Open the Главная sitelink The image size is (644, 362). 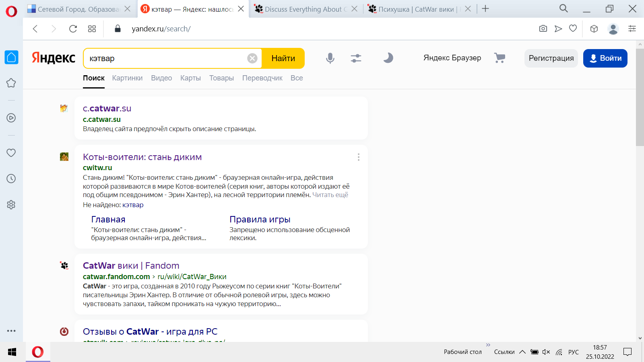(108, 220)
